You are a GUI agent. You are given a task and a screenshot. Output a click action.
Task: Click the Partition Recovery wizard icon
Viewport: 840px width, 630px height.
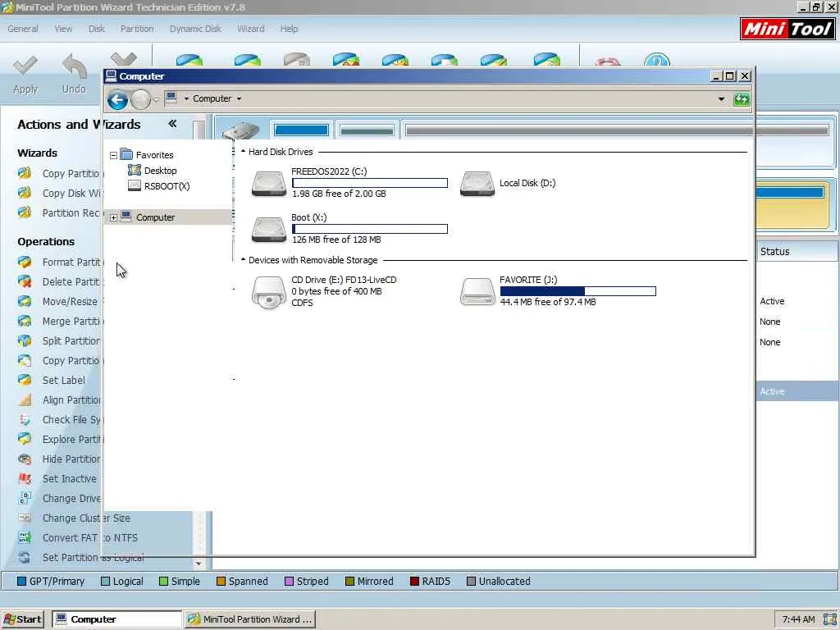[x=25, y=212]
